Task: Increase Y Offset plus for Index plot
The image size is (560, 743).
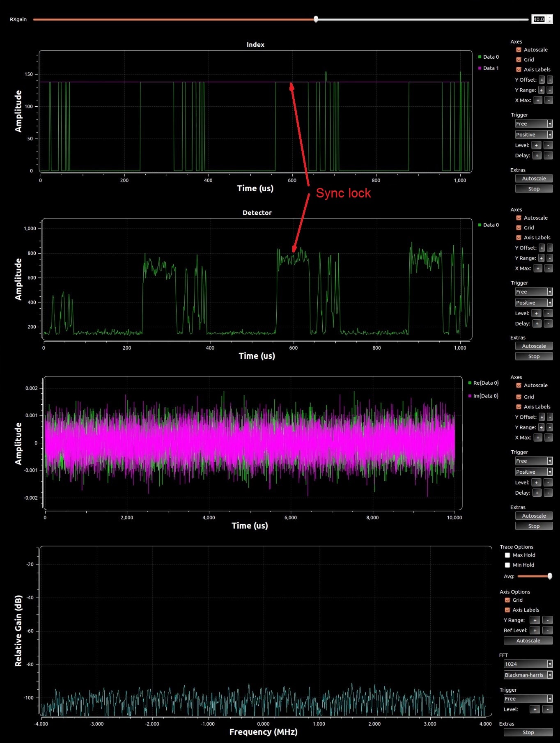Action: pos(542,80)
